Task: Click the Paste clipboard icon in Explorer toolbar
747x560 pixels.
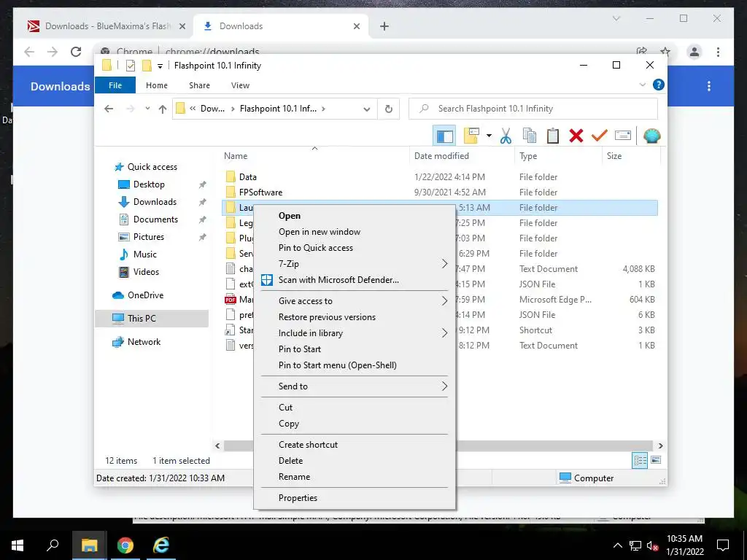Action: [x=553, y=136]
